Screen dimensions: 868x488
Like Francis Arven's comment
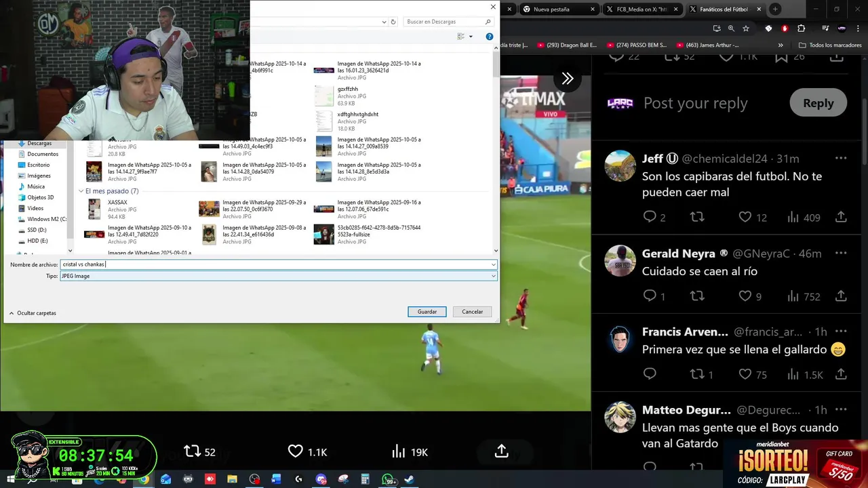(745, 374)
